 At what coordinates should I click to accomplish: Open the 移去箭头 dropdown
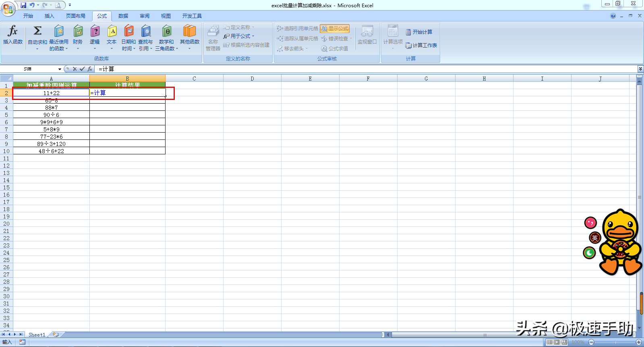[x=307, y=49]
